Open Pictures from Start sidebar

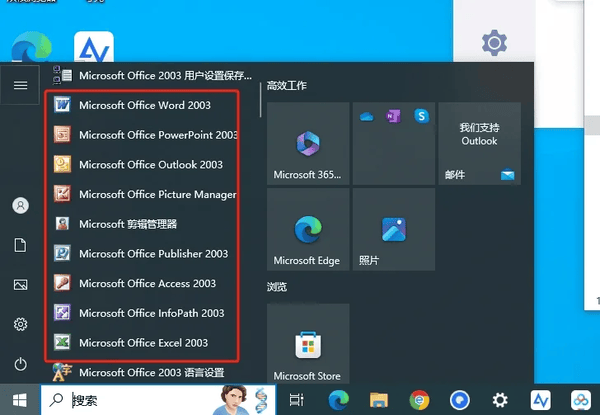tap(20, 285)
